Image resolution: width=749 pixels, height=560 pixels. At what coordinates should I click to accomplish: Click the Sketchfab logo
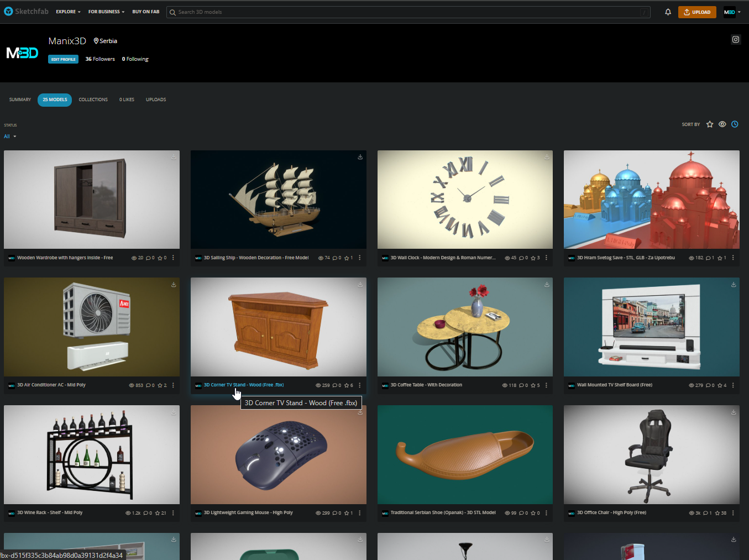click(x=26, y=12)
